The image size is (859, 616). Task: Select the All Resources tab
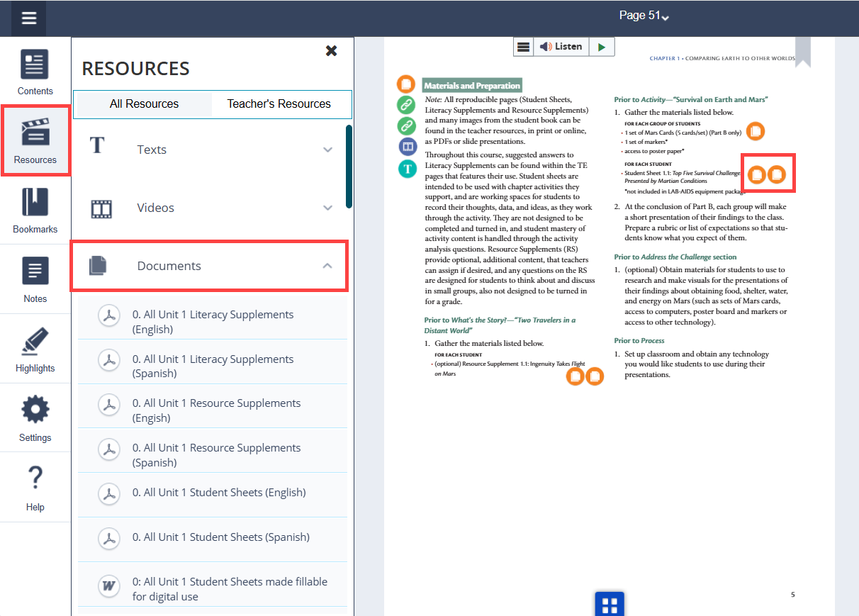click(x=144, y=103)
